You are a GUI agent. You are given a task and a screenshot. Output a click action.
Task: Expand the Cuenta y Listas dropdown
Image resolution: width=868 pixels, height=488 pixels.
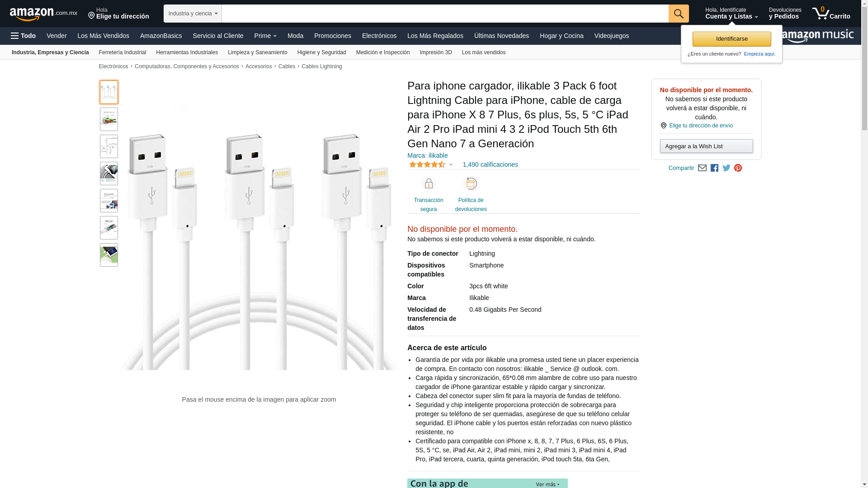[x=731, y=13]
